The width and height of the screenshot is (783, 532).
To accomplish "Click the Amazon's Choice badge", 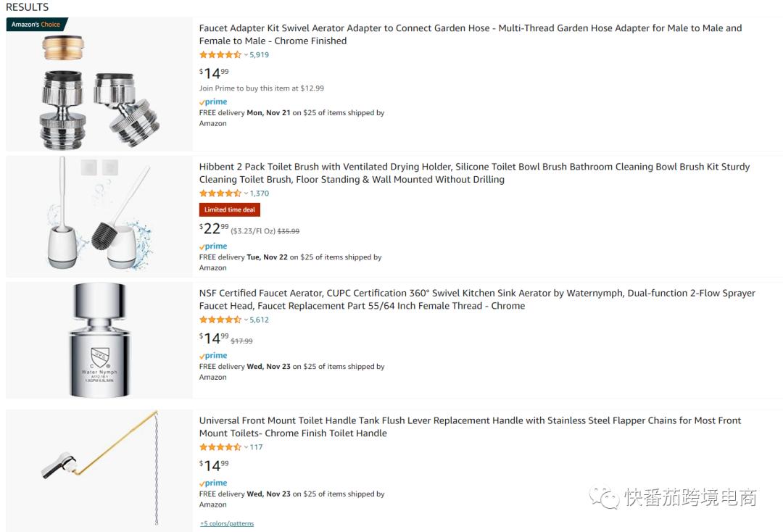I will coord(36,25).
